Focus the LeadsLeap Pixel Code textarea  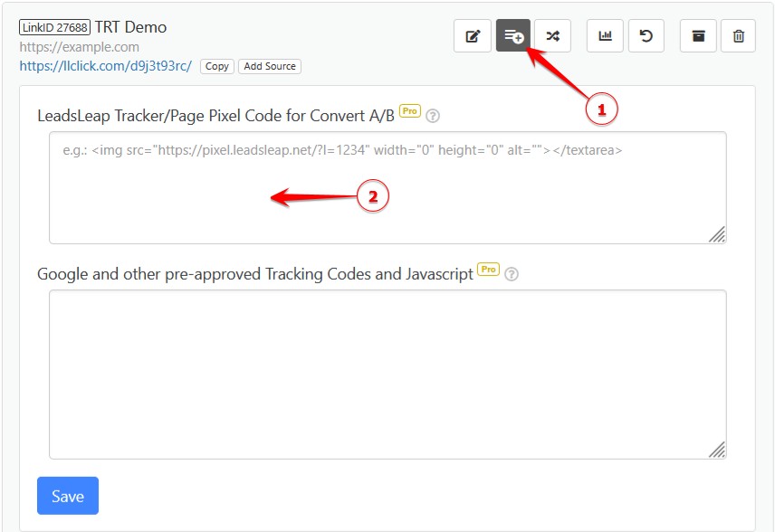click(387, 187)
